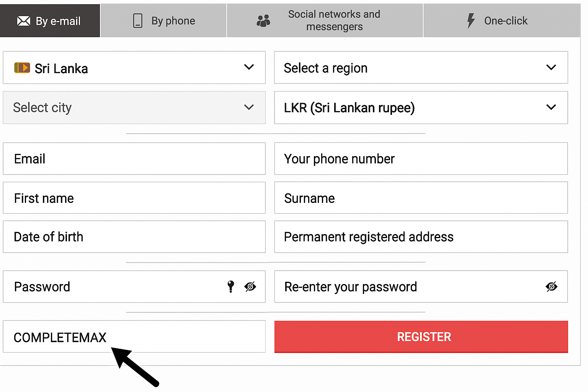Click the Email input field
The height and width of the screenshot is (392, 588).
pyautogui.click(x=134, y=159)
